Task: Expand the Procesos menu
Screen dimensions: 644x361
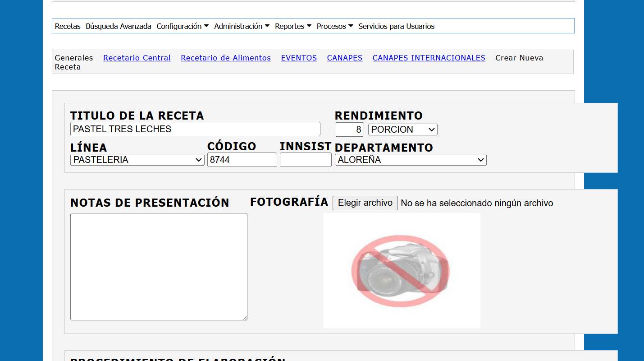Action: click(334, 26)
